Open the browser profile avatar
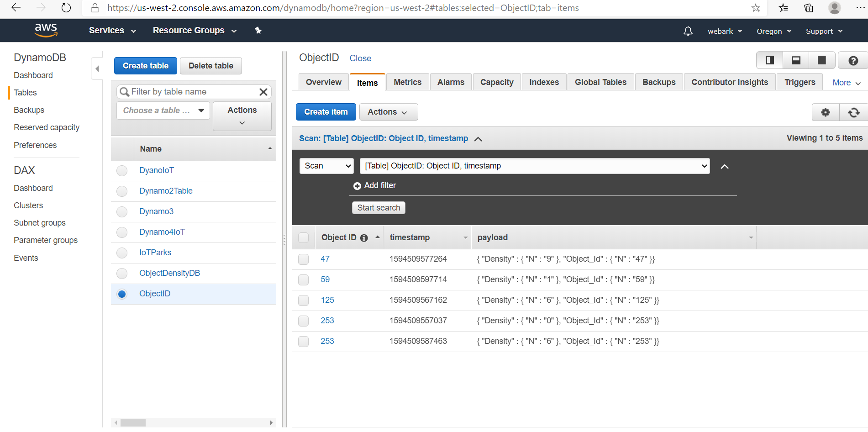Screen dimensions: 868x432 (834, 8)
